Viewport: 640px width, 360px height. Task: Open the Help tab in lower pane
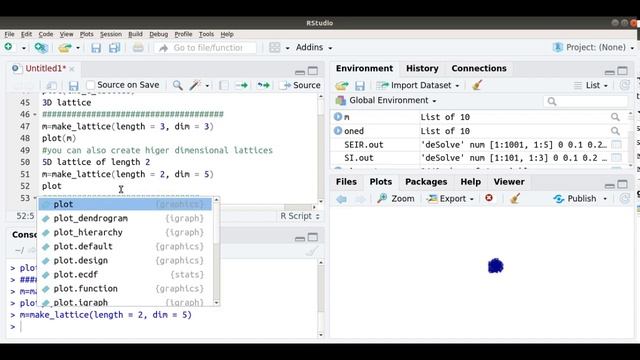point(470,182)
